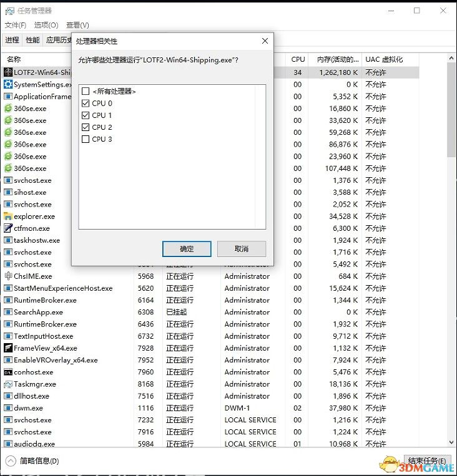Uncheck the CPU 2 checkbox
The width and height of the screenshot is (457, 476).
86,127
